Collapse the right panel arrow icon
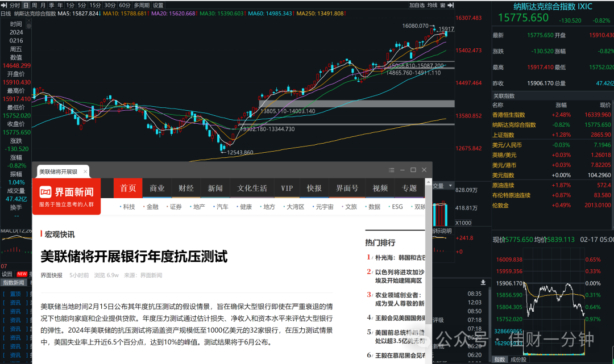This screenshot has height=364, width=614. [451, 5]
